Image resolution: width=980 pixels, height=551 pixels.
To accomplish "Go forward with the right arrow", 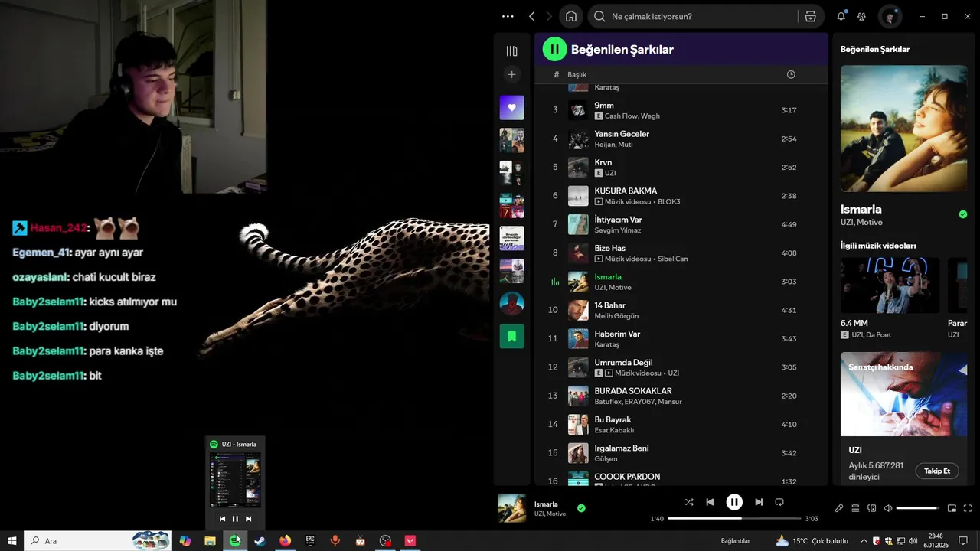I will (550, 16).
